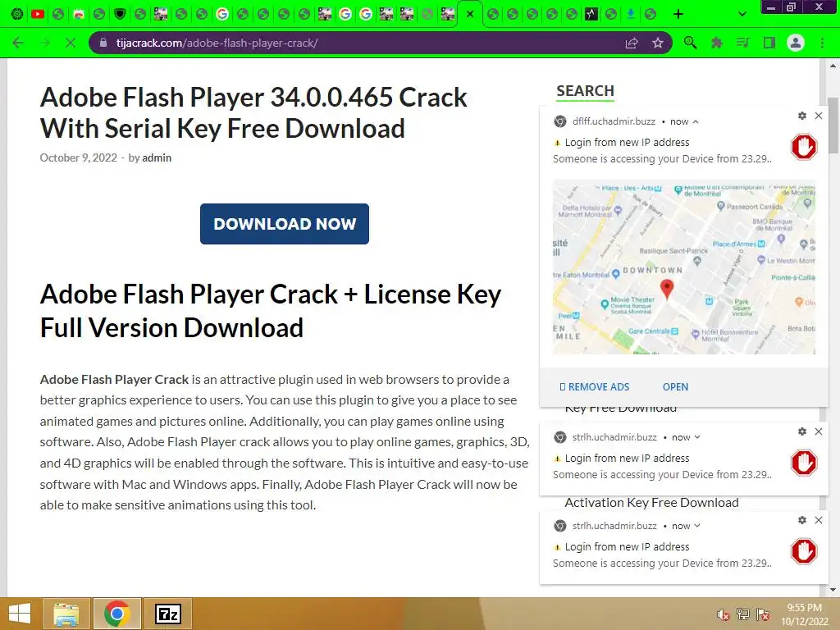Show the browser side panel

click(769, 43)
